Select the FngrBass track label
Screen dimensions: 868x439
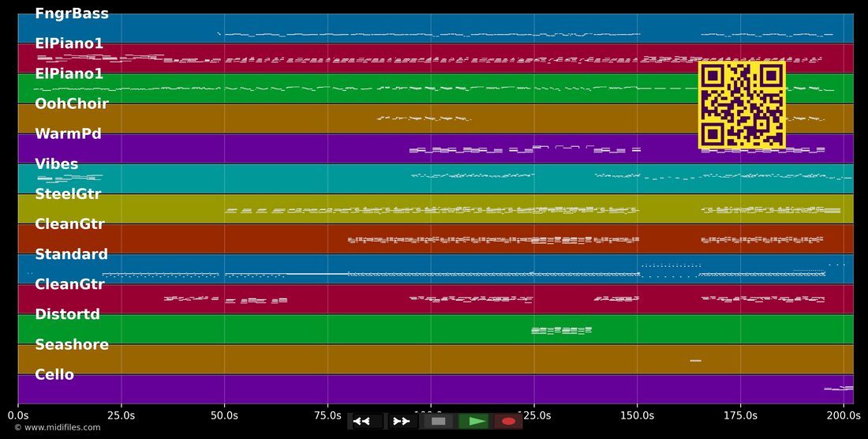(71, 14)
